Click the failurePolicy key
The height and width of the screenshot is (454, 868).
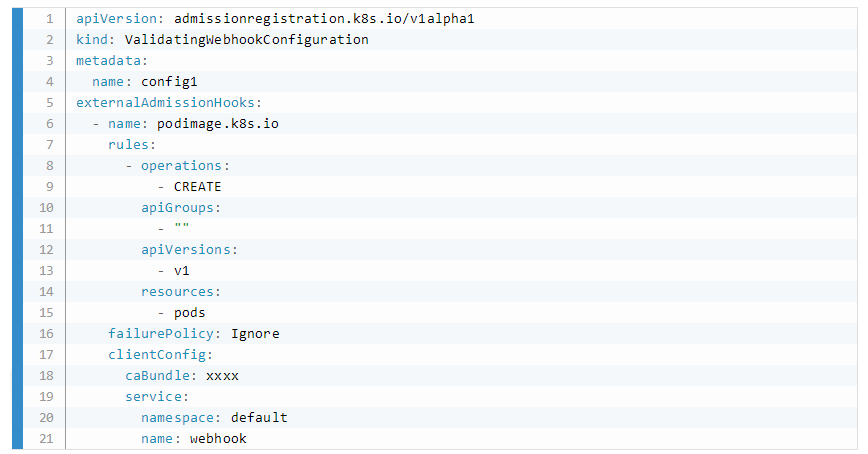pos(161,334)
